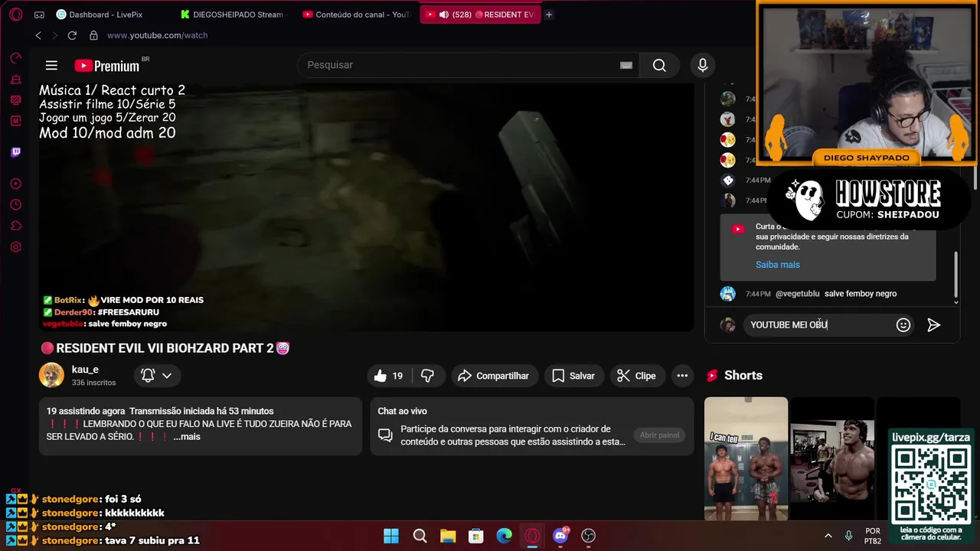Open the Opera GX menu logo
This screenshot has width=980, height=551.
click(x=15, y=15)
